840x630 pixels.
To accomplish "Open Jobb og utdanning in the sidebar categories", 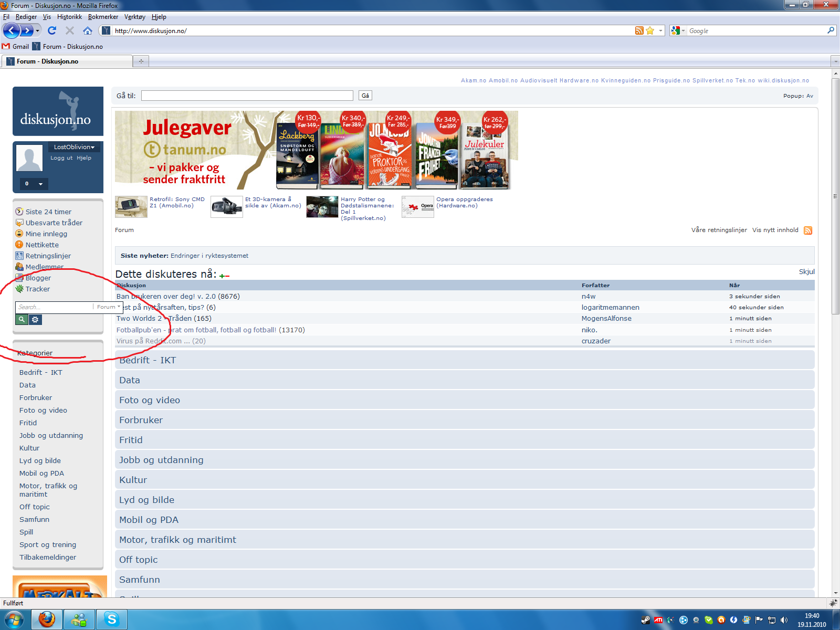I will (51, 435).
